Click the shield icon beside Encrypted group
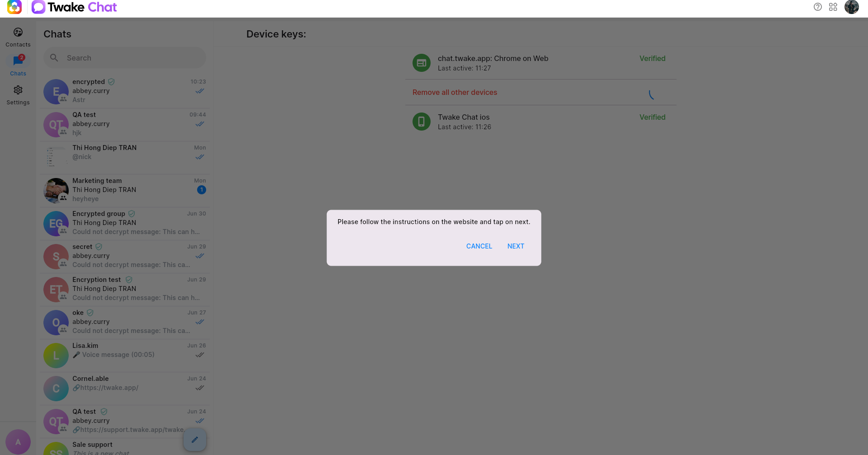 coord(132,214)
